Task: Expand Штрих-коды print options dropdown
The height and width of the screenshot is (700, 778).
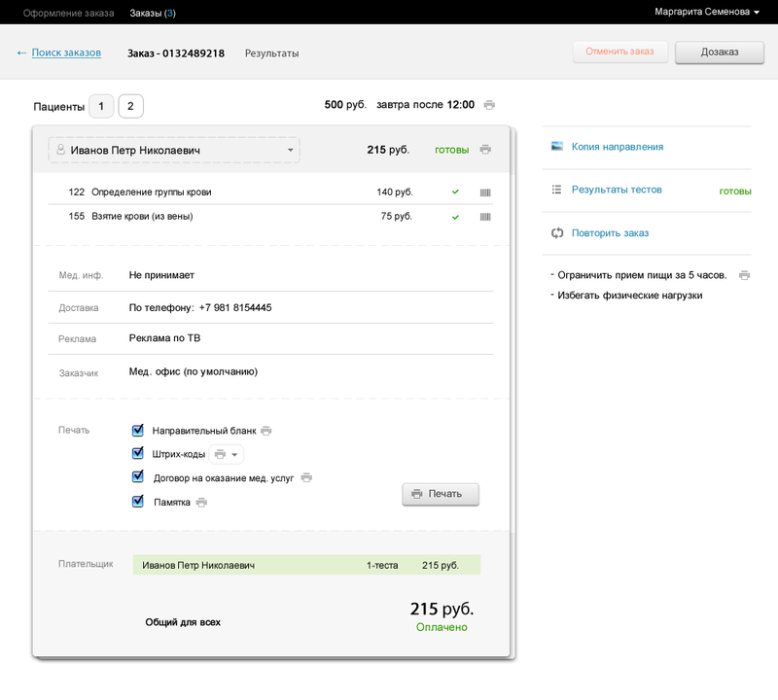Action: [x=227, y=454]
